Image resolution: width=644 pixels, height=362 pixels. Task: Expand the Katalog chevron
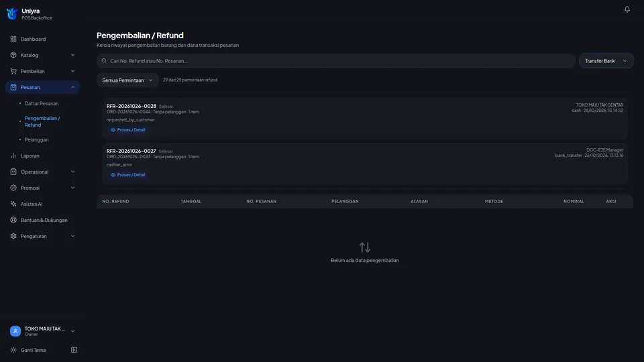(72, 55)
